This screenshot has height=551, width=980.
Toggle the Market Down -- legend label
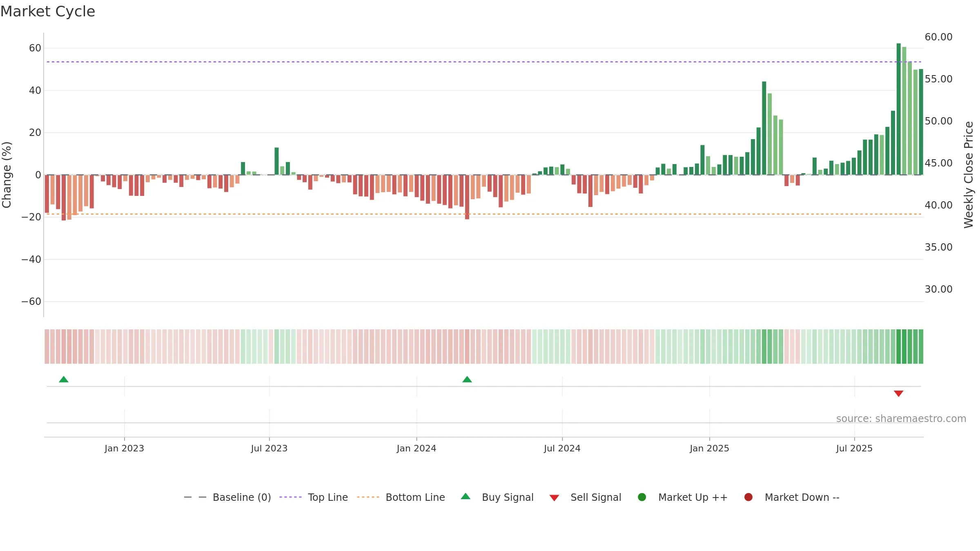click(802, 498)
